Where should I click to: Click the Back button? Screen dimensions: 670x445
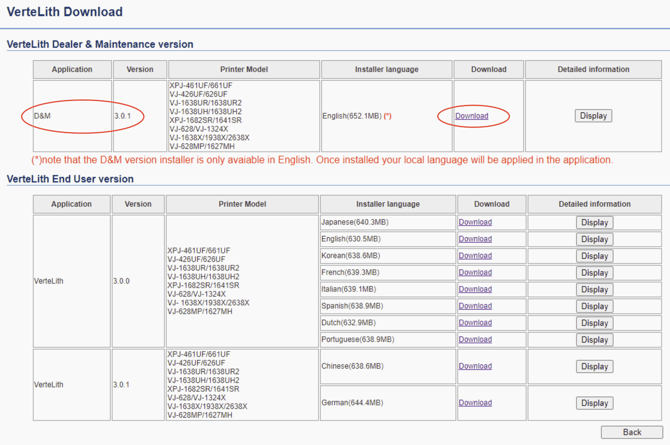[x=631, y=432]
